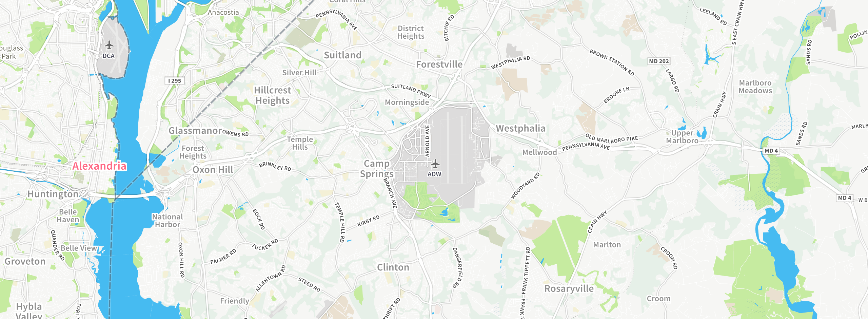
Task: Click the DCA airport plane icon
Action: coord(109,45)
